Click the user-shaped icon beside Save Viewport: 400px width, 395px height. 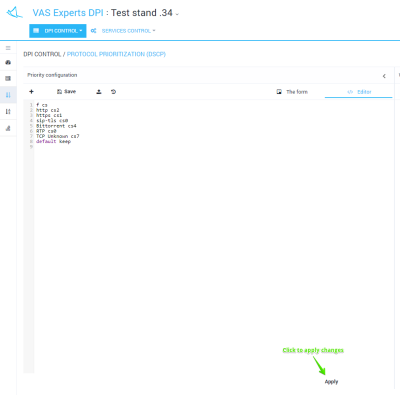click(x=99, y=92)
